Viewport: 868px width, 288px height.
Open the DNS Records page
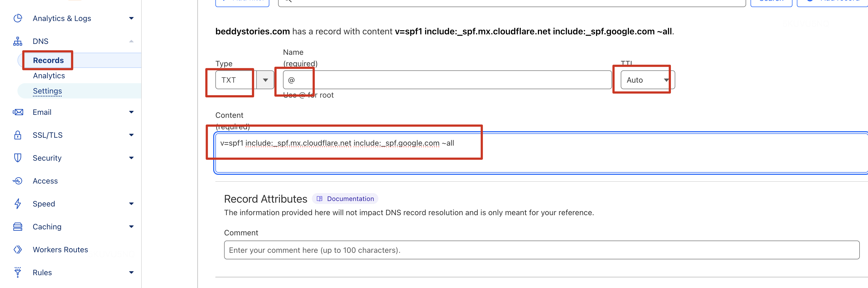coord(48,60)
